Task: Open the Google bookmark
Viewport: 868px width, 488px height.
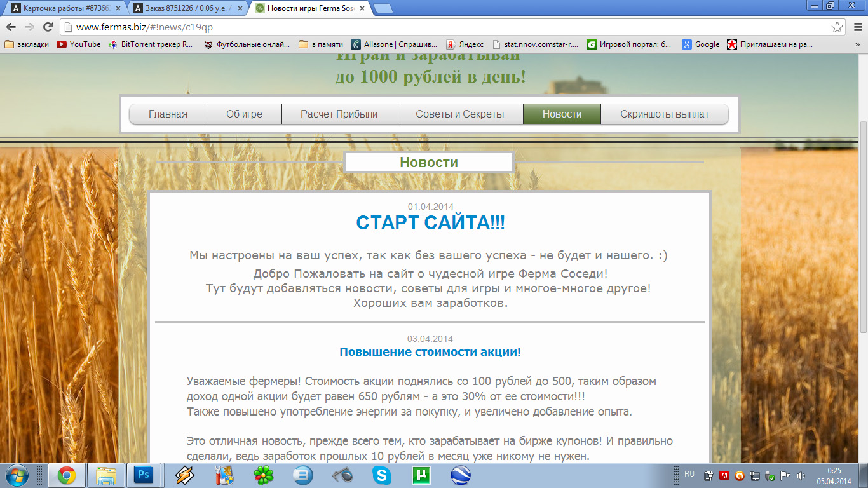Action: pos(701,44)
